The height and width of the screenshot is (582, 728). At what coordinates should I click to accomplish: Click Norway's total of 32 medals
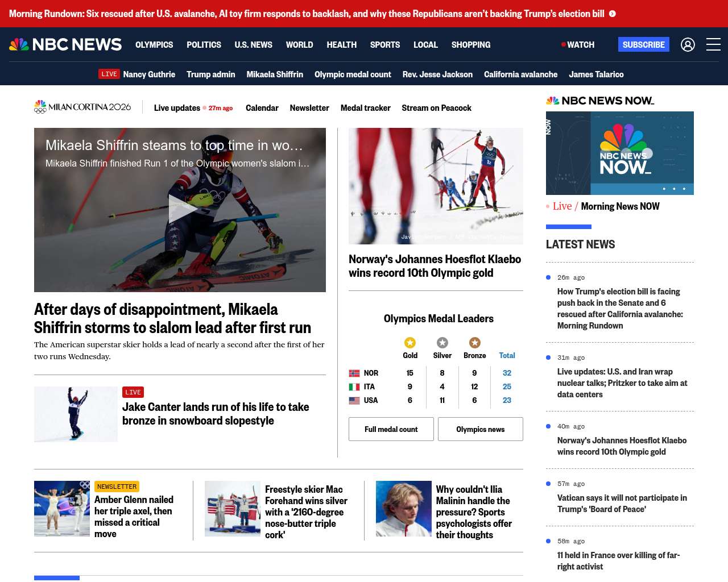(507, 373)
